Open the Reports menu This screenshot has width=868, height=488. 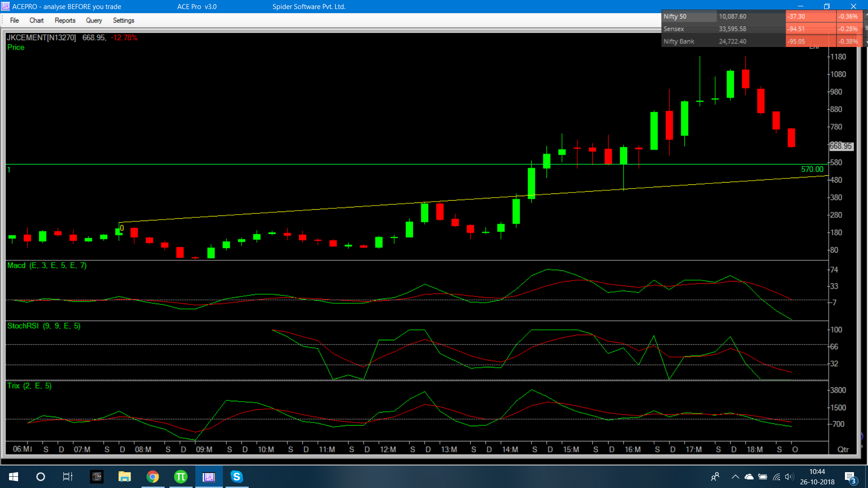65,20
